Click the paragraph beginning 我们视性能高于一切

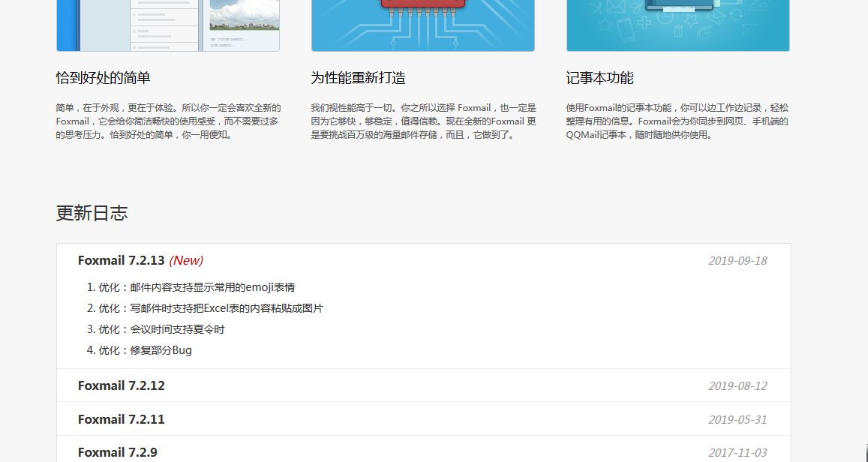click(423, 121)
